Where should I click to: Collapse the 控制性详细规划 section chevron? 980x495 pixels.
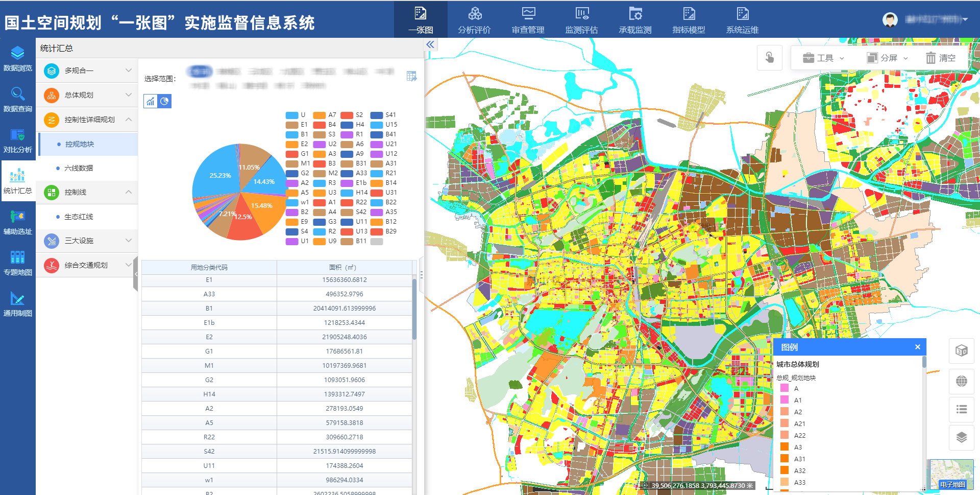[x=129, y=120]
